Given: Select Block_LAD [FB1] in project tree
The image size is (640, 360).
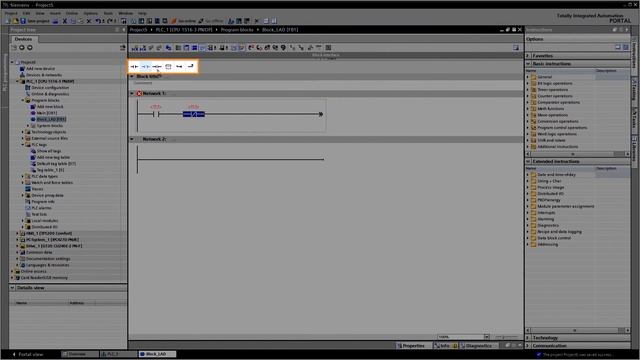Looking at the screenshot, I should pos(51,119).
